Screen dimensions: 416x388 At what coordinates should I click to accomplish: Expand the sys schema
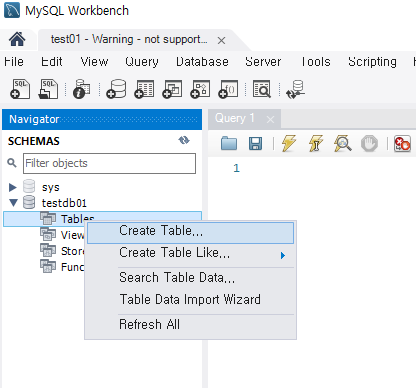13,187
